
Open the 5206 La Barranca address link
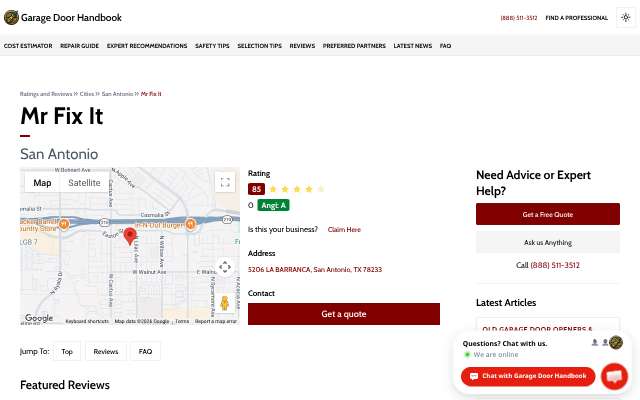(315, 269)
